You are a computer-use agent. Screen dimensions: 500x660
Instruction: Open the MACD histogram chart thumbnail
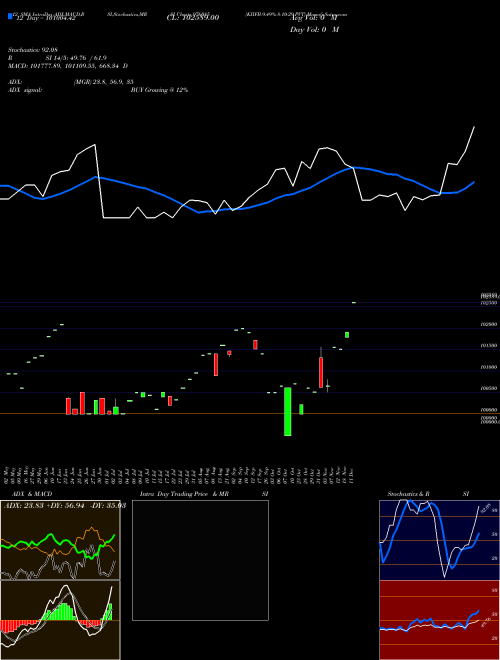(60, 620)
